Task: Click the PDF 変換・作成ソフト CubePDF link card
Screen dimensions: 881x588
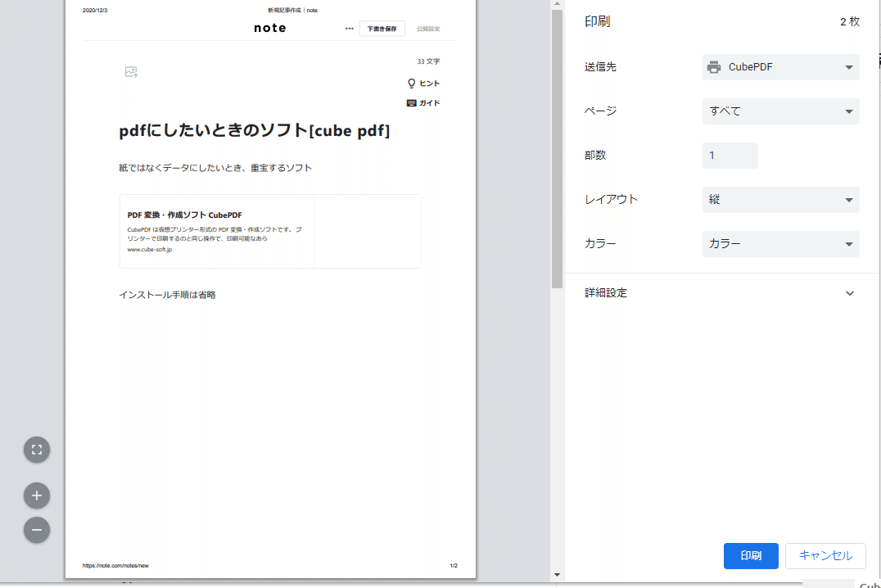Action: tap(270, 231)
